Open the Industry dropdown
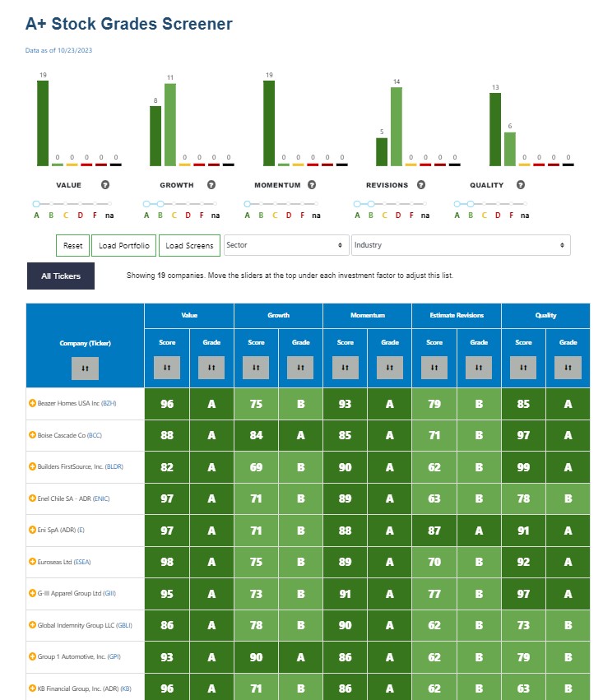The height and width of the screenshot is (700, 603). point(461,245)
